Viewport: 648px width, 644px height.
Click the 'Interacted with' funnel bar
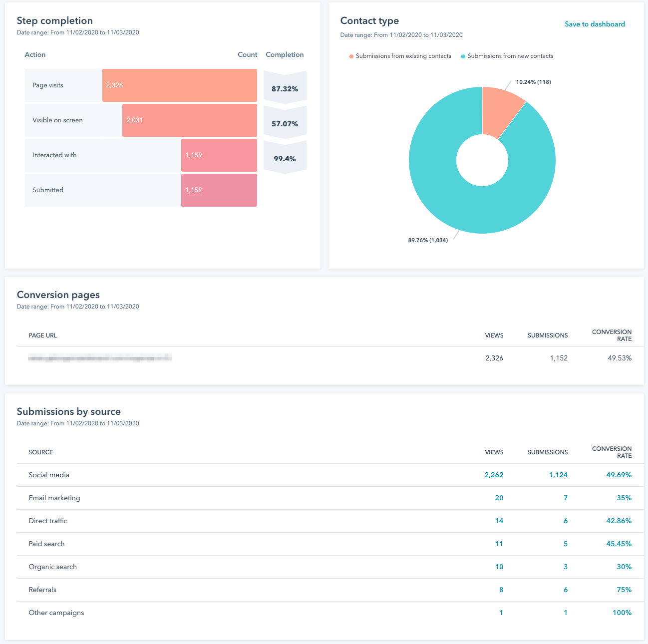[x=219, y=155]
